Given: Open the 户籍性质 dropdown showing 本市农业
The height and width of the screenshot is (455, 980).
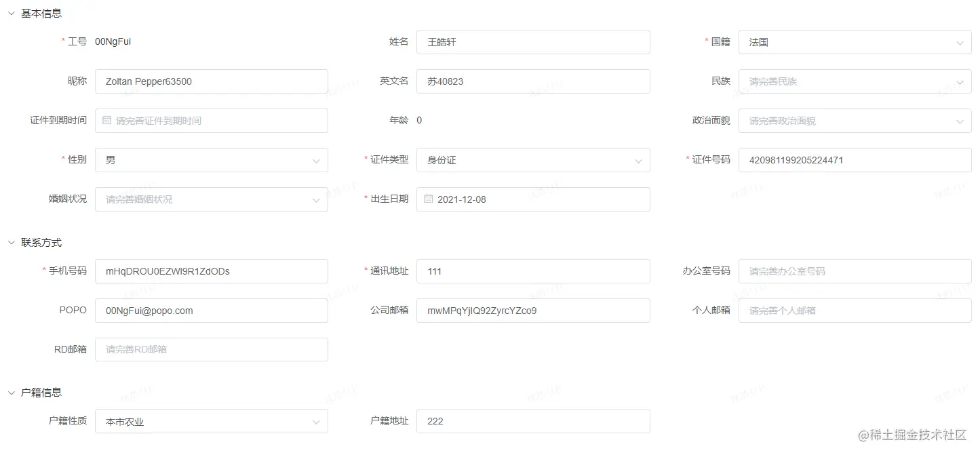Looking at the screenshot, I should pyautogui.click(x=212, y=421).
